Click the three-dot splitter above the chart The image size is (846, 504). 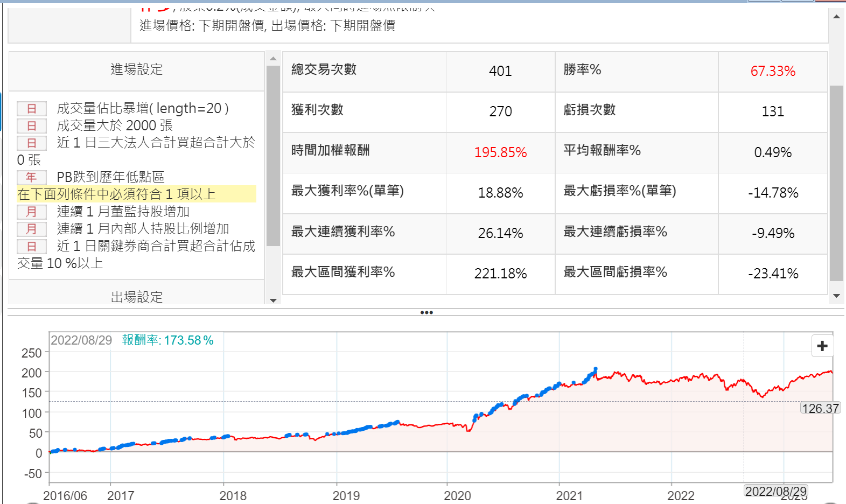click(x=427, y=312)
